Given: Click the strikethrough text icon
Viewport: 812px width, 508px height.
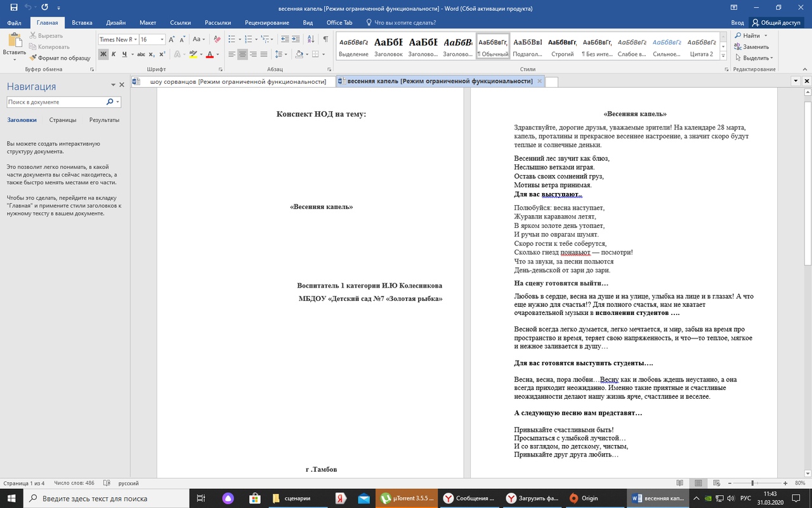Looking at the screenshot, I should pyautogui.click(x=142, y=55).
